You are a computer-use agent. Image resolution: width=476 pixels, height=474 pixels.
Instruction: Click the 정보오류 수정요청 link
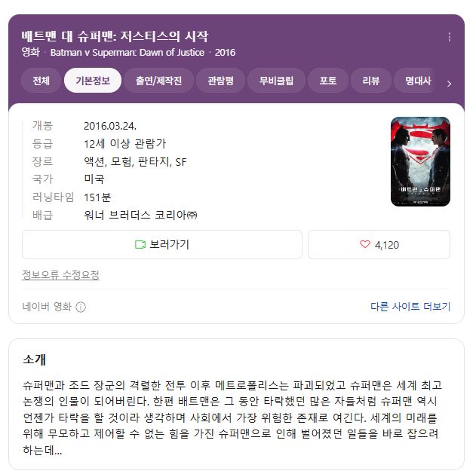pos(60,275)
